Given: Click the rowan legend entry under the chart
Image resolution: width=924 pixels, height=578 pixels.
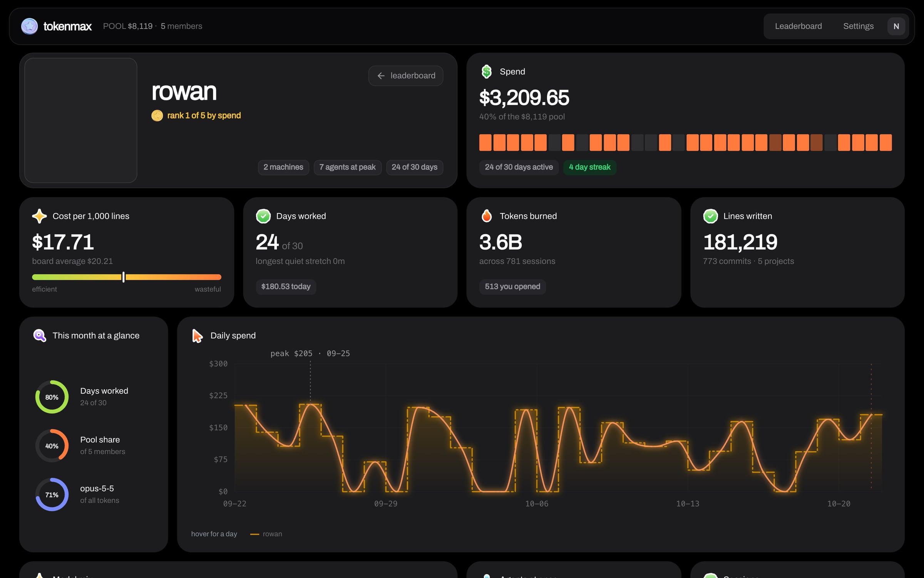Looking at the screenshot, I should point(266,534).
